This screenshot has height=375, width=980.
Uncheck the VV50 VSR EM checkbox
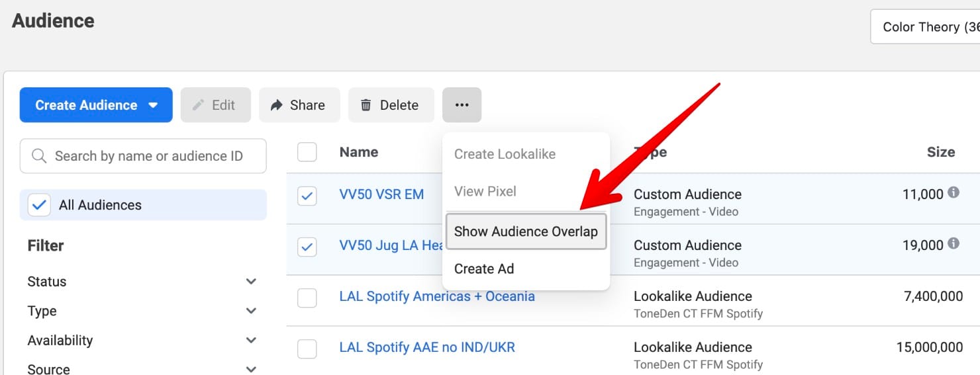click(307, 196)
